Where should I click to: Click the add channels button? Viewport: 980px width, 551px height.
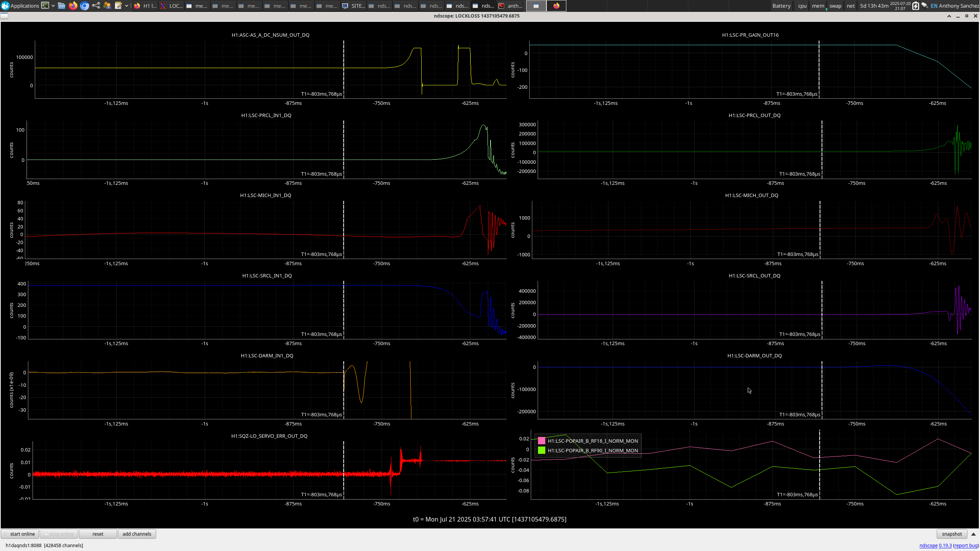(137, 534)
